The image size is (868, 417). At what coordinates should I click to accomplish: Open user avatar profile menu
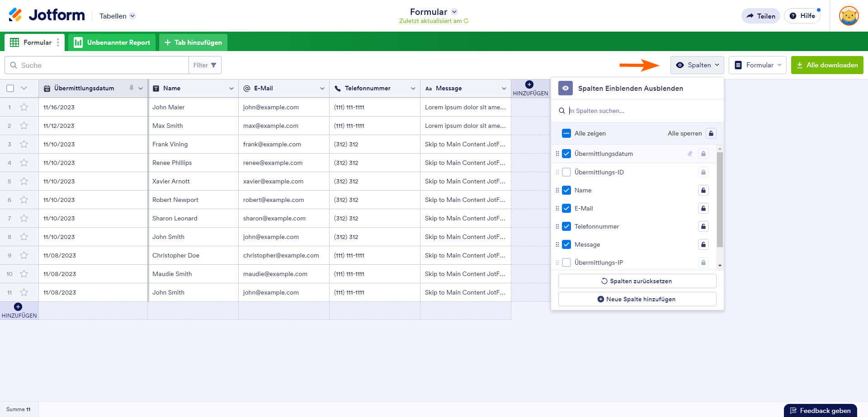[x=849, y=16]
